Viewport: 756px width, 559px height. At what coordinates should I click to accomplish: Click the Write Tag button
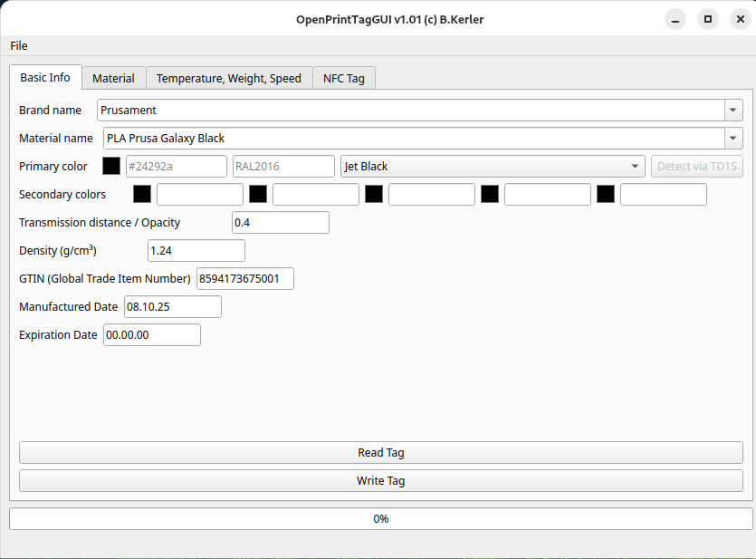[381, 481]
